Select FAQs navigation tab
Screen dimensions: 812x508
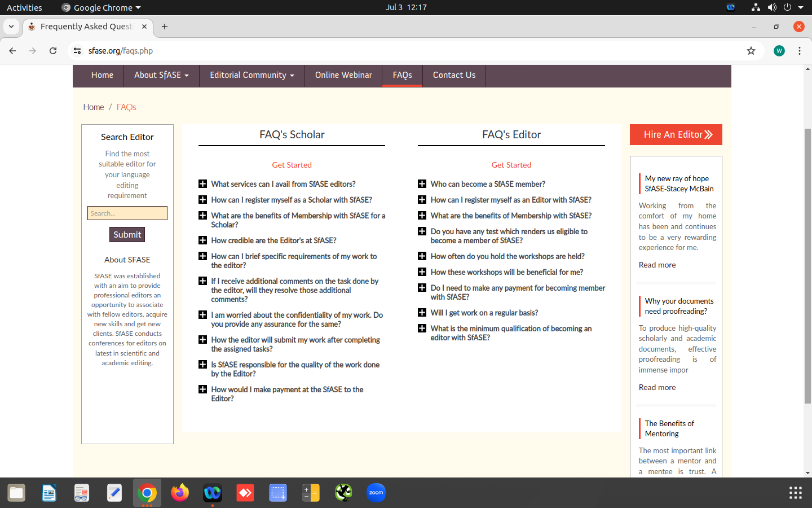click(x=403, y=75)
